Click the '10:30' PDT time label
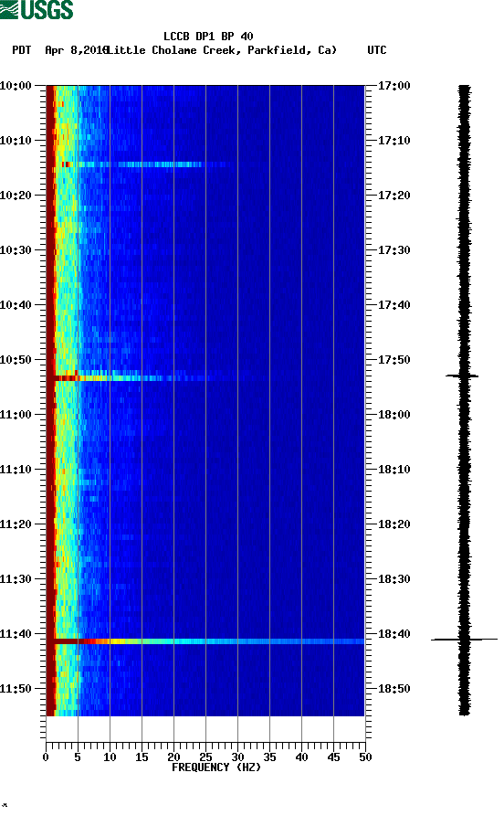 pos(16,250)
